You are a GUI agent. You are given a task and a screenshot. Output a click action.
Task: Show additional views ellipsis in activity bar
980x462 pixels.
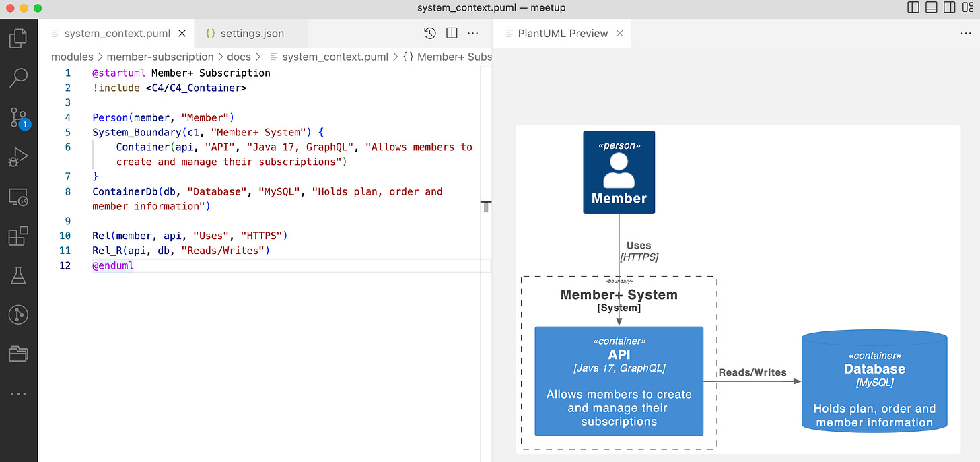18,393
